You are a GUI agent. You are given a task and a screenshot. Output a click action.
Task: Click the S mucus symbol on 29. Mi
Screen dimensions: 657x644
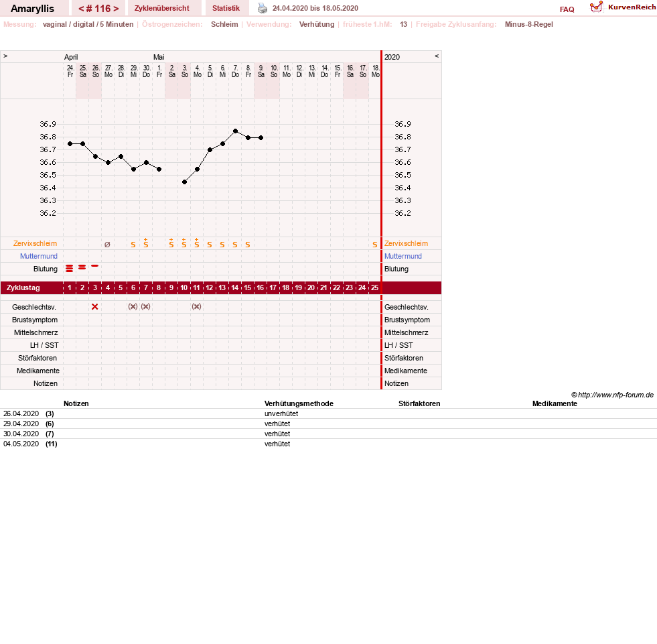click(x=133, y=245)
